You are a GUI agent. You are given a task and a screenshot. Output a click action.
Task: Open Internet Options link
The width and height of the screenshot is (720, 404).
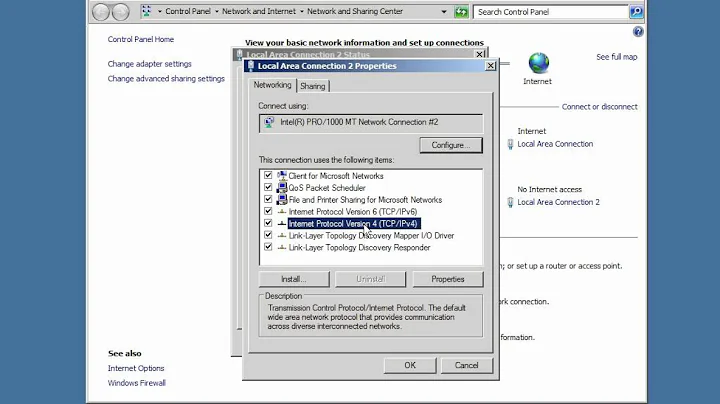coord(136,368)
